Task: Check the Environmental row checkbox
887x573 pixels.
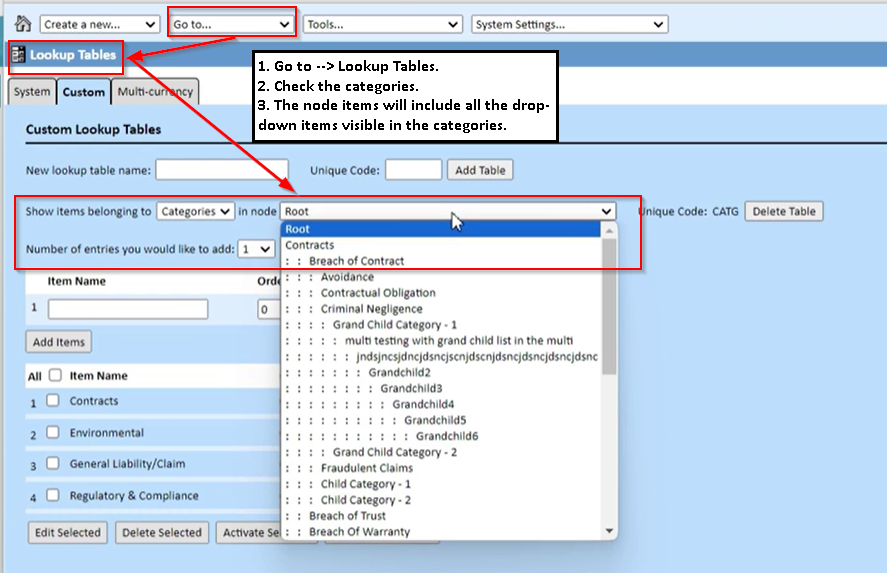Action: (x=53, y=432)
